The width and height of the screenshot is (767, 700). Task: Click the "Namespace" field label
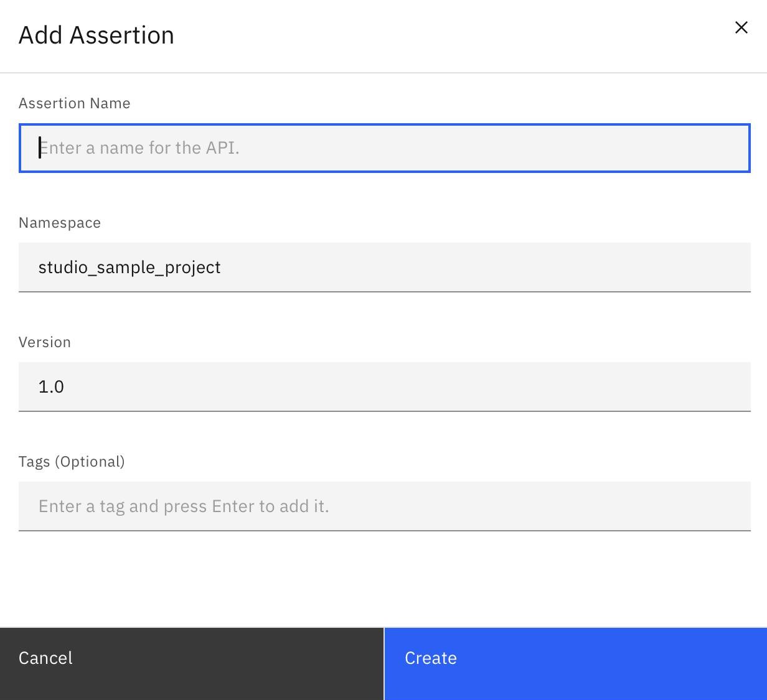click(x=60, y=223)
